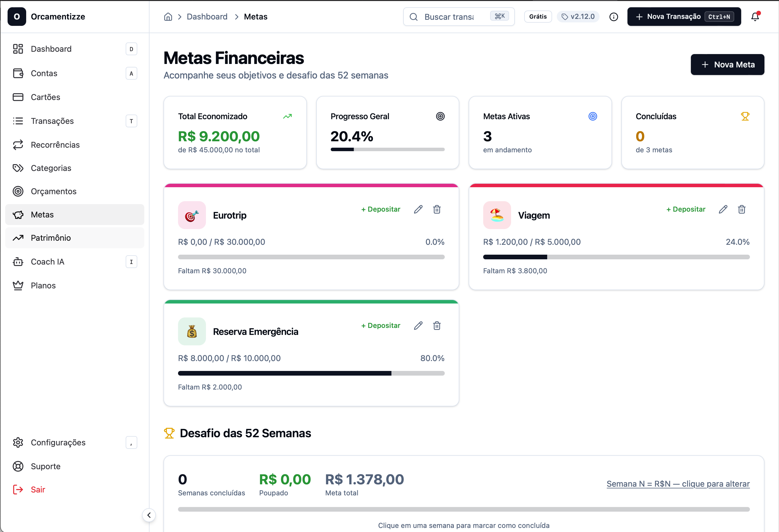Collapse the sidebar with the chevron button
The image size is (779, 532).
click(149, 515)
